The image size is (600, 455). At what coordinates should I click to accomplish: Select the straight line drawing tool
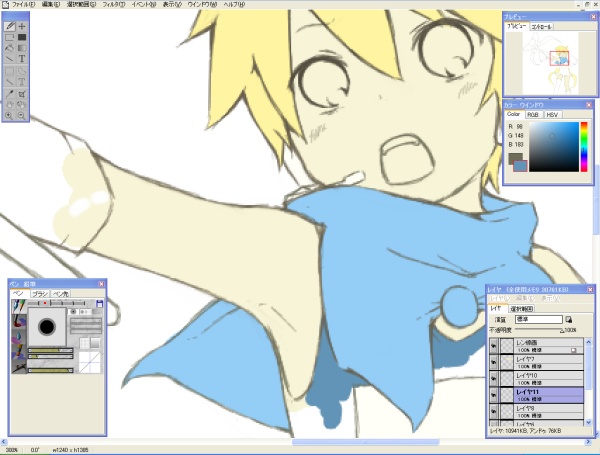tap(10, 59)
